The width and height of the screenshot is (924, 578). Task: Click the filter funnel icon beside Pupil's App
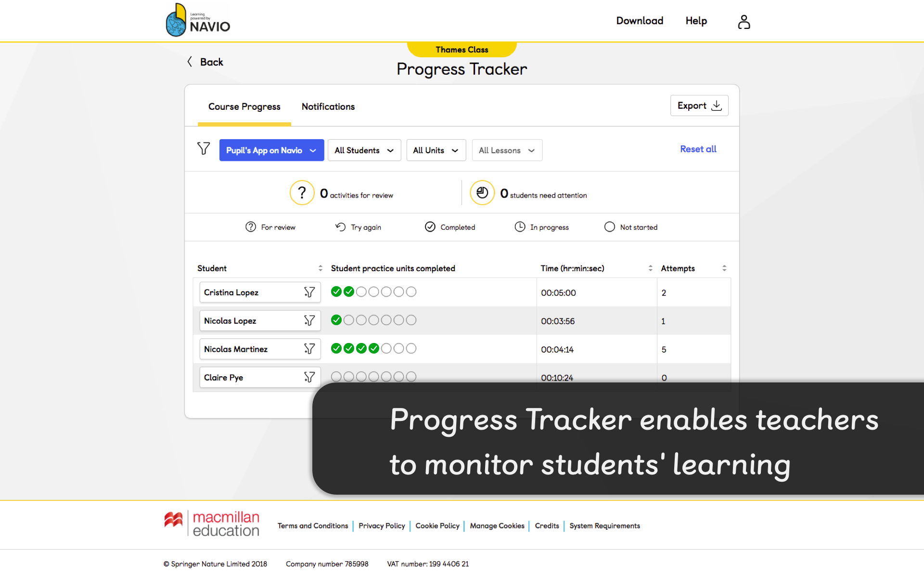pyautogui.click(x=204, y=148)
